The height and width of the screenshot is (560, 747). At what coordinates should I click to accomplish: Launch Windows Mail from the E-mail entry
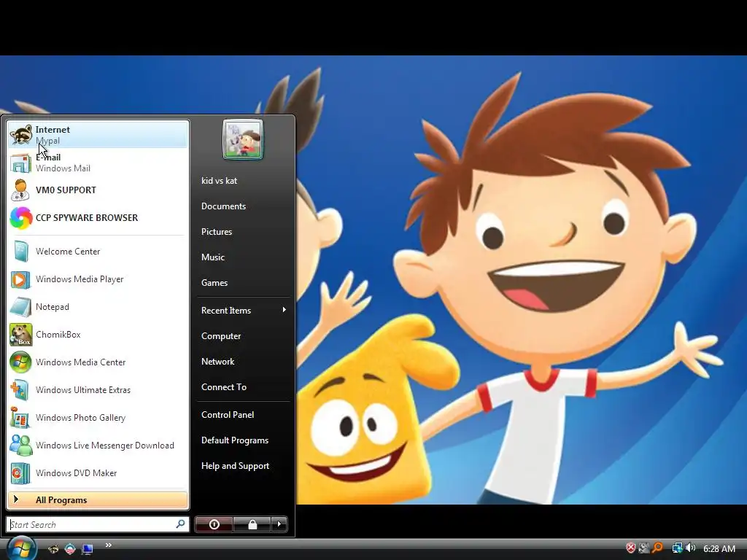(98, 163)
